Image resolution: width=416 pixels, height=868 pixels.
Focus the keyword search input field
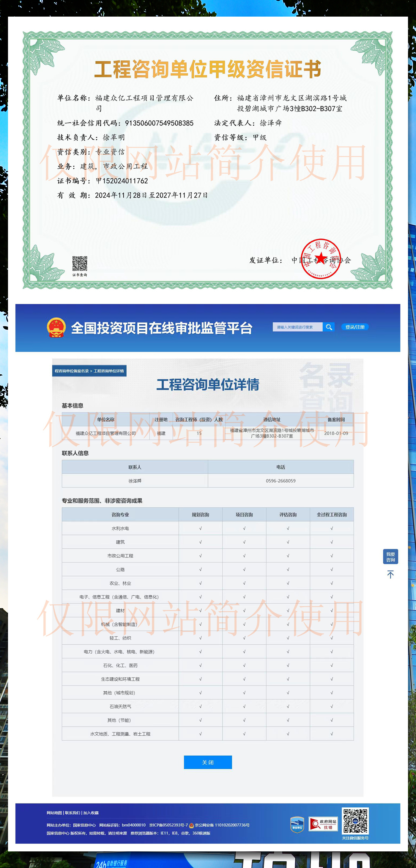point(298,327)
